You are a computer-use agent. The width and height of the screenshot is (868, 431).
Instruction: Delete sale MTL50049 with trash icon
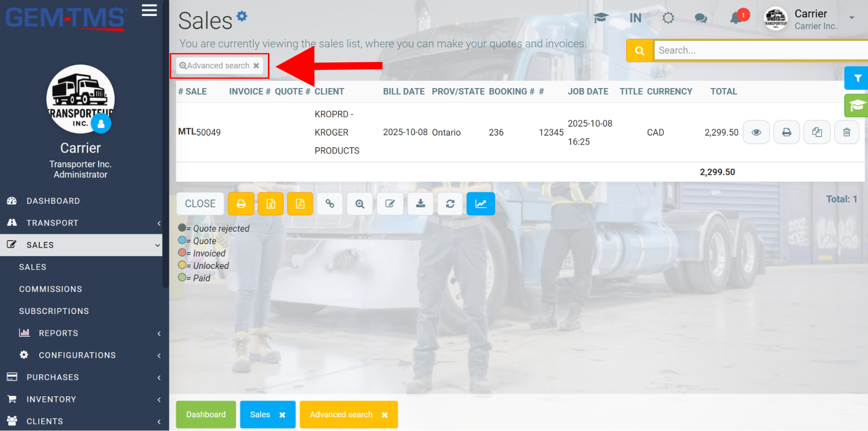coord(847,132)
